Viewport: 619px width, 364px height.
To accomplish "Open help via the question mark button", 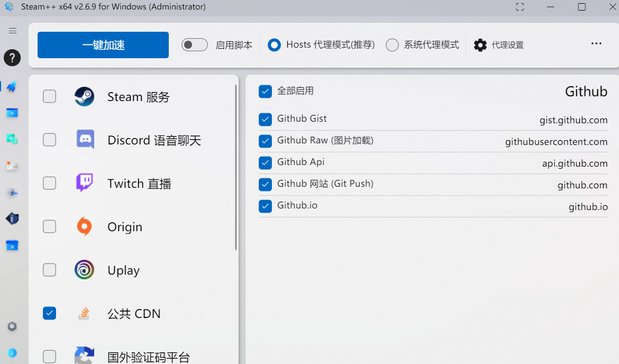I will 12,58.
